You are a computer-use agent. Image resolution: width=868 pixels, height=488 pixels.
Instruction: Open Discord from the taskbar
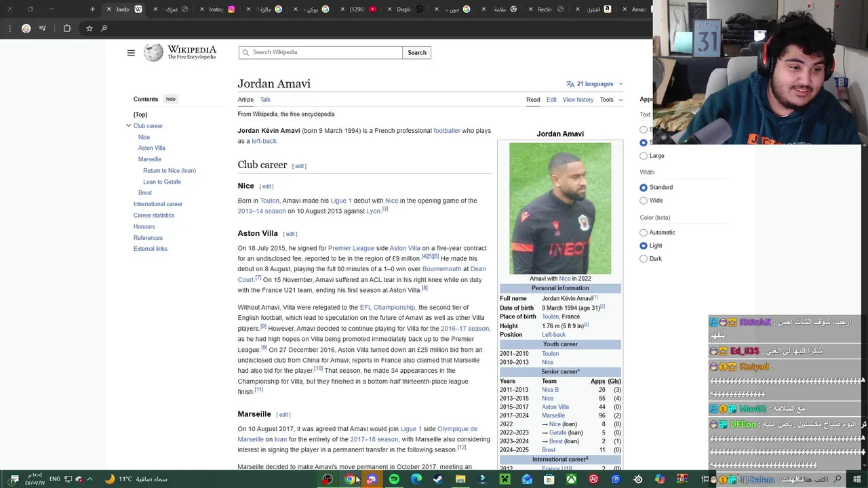pyautogui.click(x=372, y=479)
